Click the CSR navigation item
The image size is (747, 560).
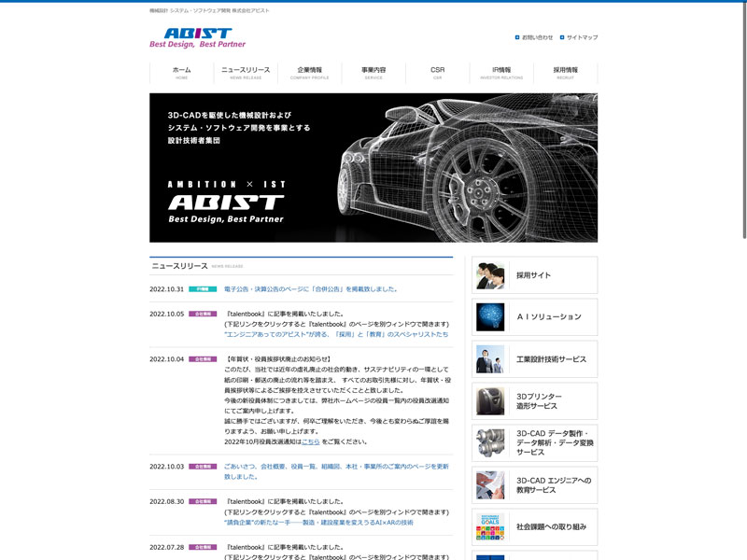437,73
